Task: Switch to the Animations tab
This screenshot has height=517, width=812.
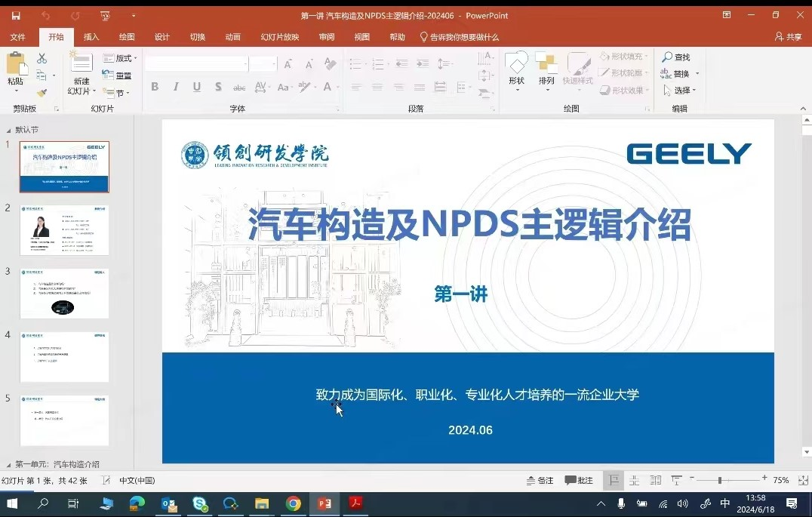Action: [x=233, y=37]
